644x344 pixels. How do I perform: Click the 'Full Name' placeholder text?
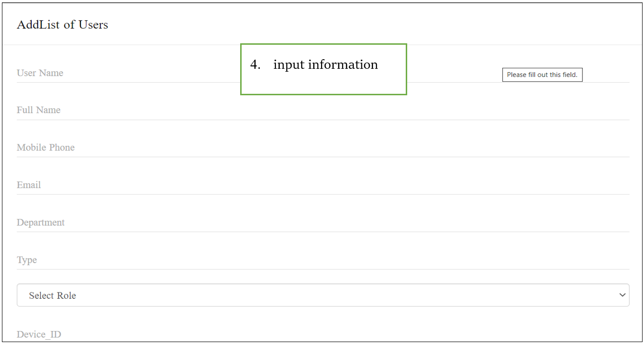(x=39, y=110)
